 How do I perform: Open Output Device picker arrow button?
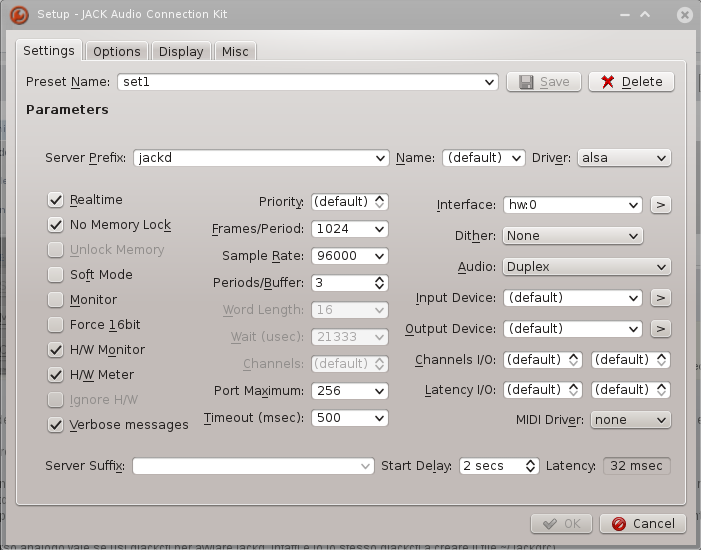coord(661,329)
